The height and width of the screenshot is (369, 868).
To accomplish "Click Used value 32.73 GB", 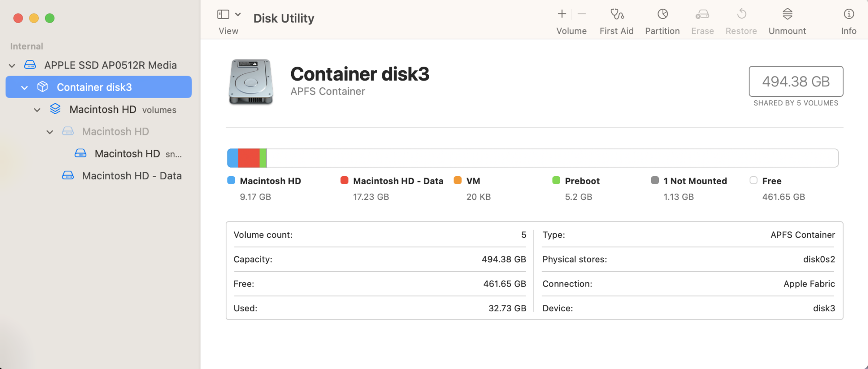I will [507, 308].
